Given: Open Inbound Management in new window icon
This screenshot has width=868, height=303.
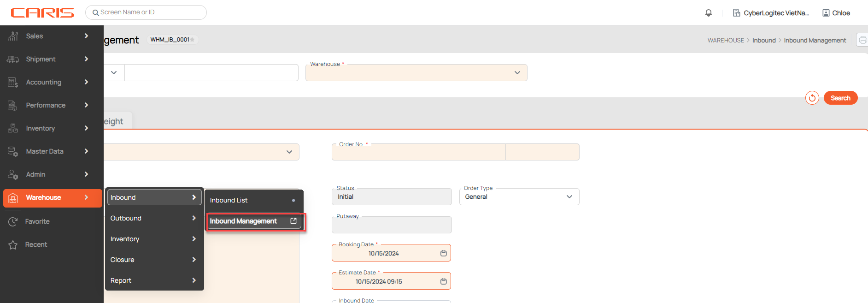Looking at the screenshot, I should tap(293, 221).
